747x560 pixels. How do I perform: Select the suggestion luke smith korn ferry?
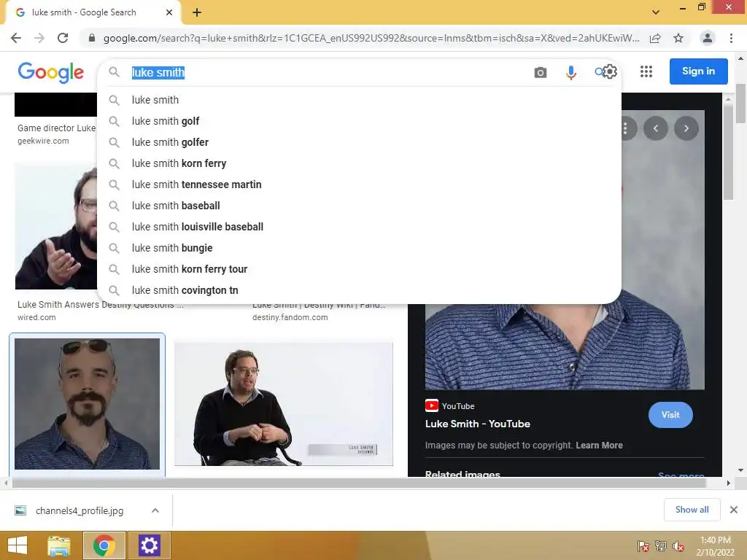click(359, 163)
